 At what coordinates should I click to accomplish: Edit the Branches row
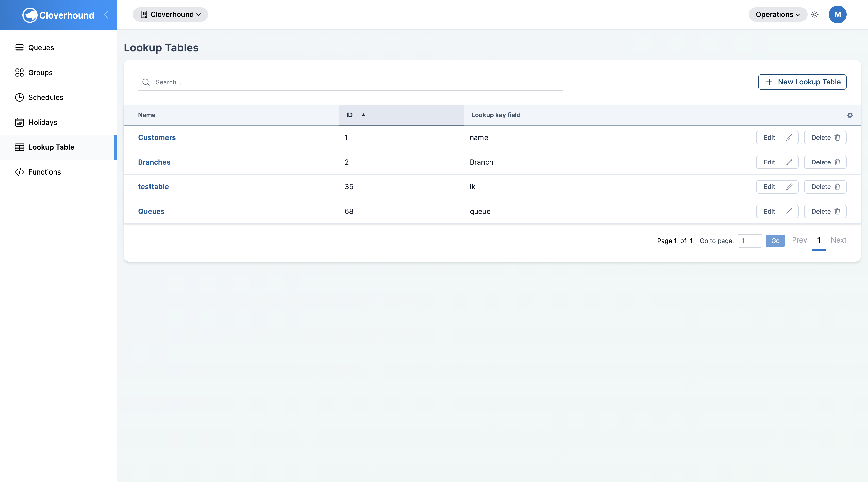coord(777,162)
